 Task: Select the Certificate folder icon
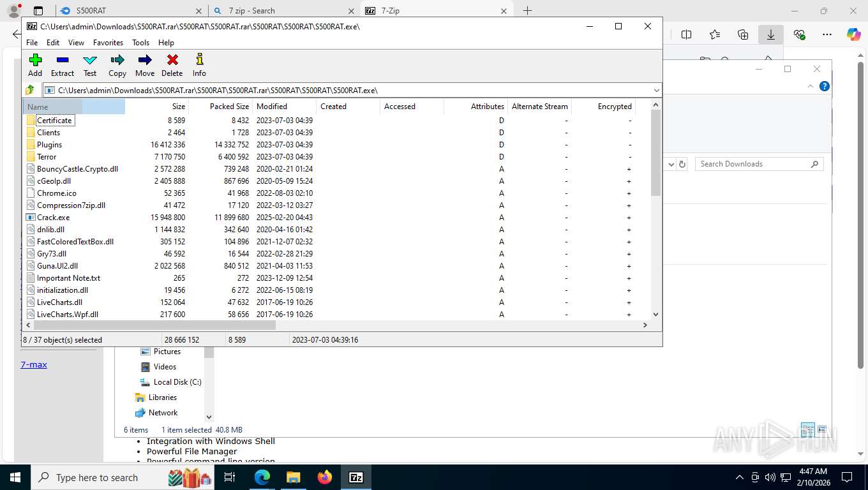click(31, 120)
